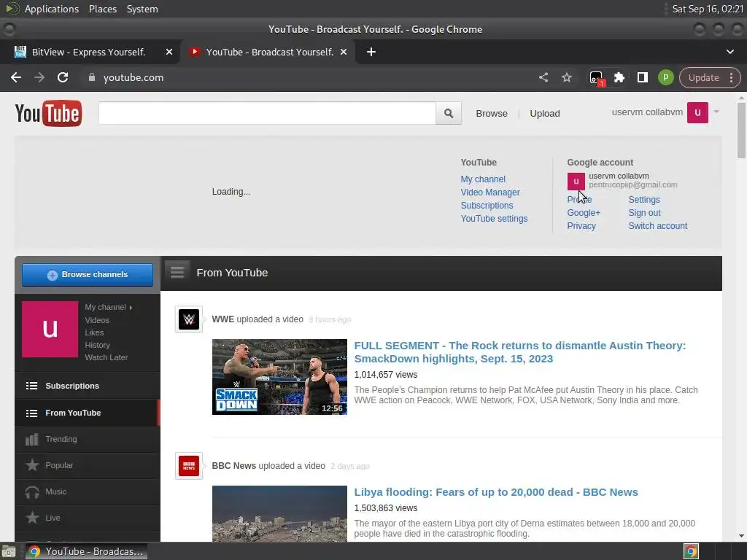
Task: Click into the YouTube search field
Action: [267, 113]
